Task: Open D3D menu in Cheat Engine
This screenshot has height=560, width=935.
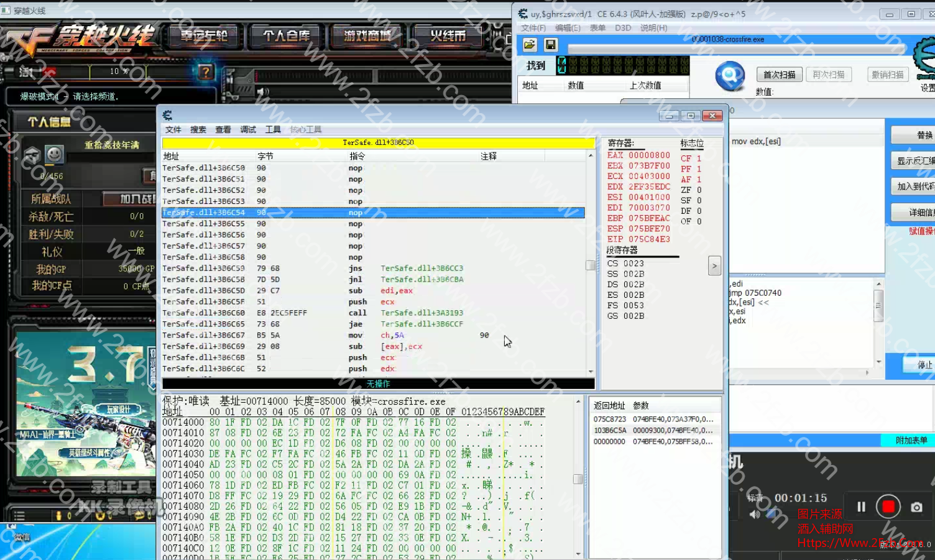Action: coord(623,28)
